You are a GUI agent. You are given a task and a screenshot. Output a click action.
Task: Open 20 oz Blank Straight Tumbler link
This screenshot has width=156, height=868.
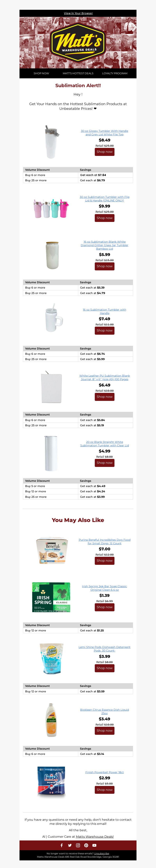click(x=105, y=443)
